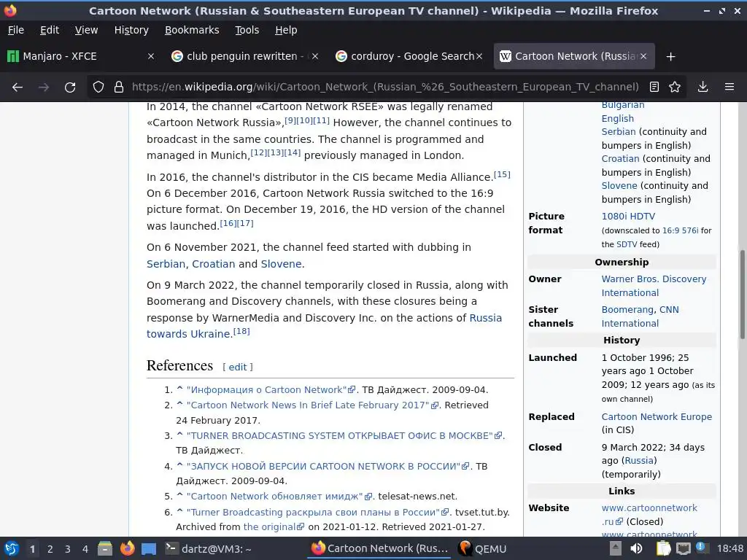Image resolution: width=747 pixels, height=560 pixels.
Task: Open the Warner Bros. Discovery International link
Action: pos(654,286)
